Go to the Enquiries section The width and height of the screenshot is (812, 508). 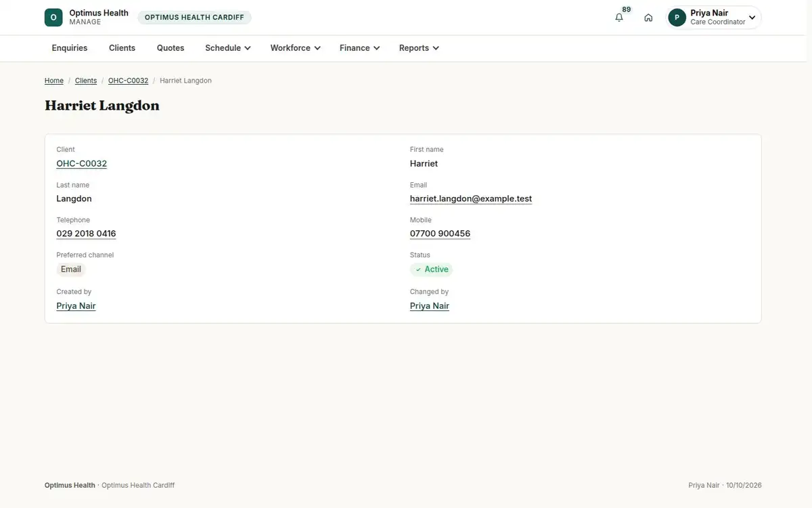click(70, 48)
